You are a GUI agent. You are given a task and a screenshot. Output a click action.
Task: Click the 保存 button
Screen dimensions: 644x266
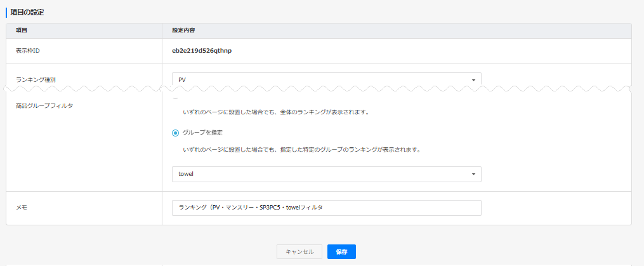point(341,251)
